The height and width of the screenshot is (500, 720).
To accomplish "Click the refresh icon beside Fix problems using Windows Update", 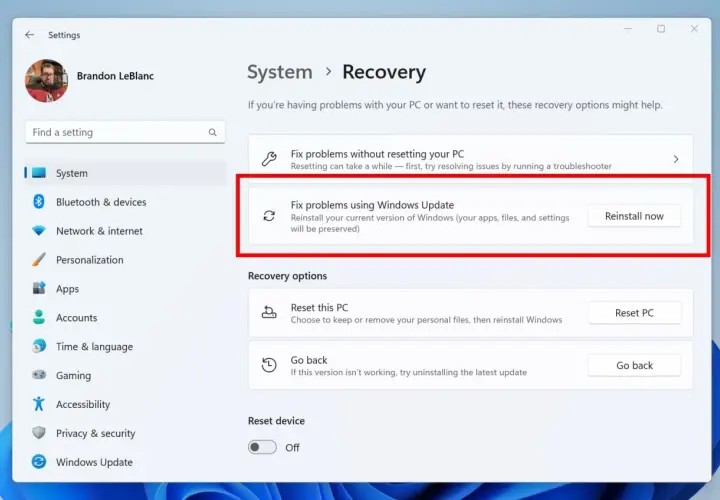I will tap(269, 216).
